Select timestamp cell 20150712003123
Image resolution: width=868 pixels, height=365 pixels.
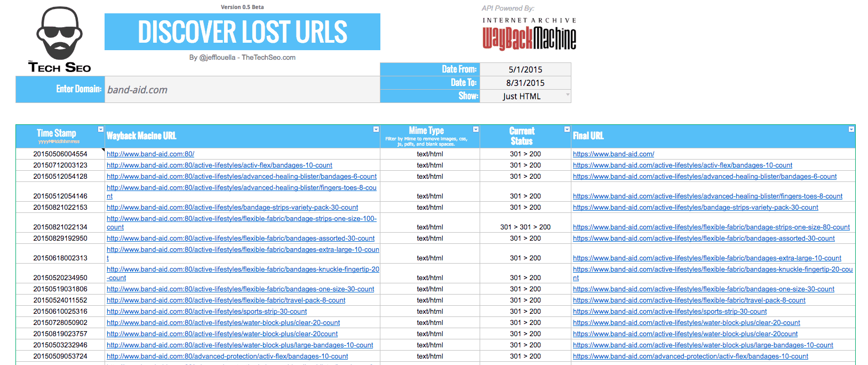(x=60, y=165)
